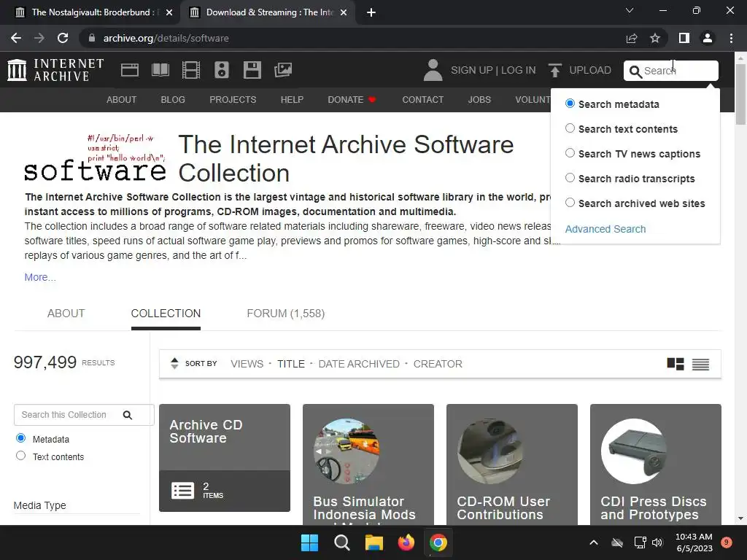
Task: Sort results by TITLE
Action: [x=291, y=364]
